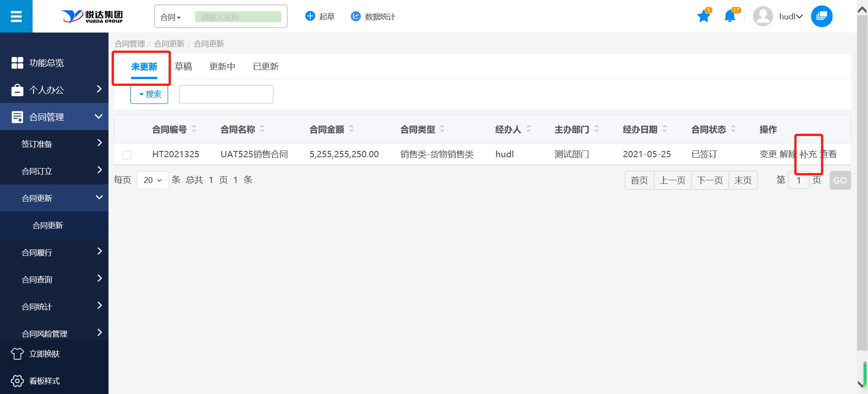
Task: Open the notifications bell icon
Action: tap(729, 17)
